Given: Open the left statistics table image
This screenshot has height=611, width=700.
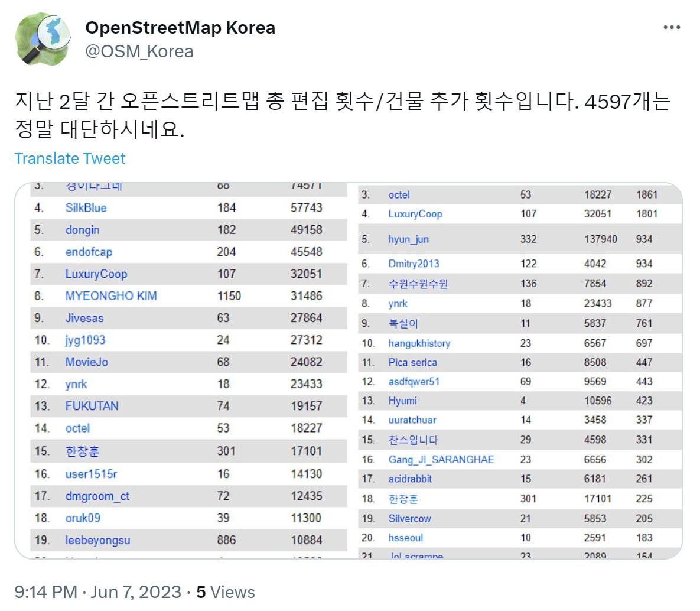Looking at the screenshot, I should [x=184, y=370].
